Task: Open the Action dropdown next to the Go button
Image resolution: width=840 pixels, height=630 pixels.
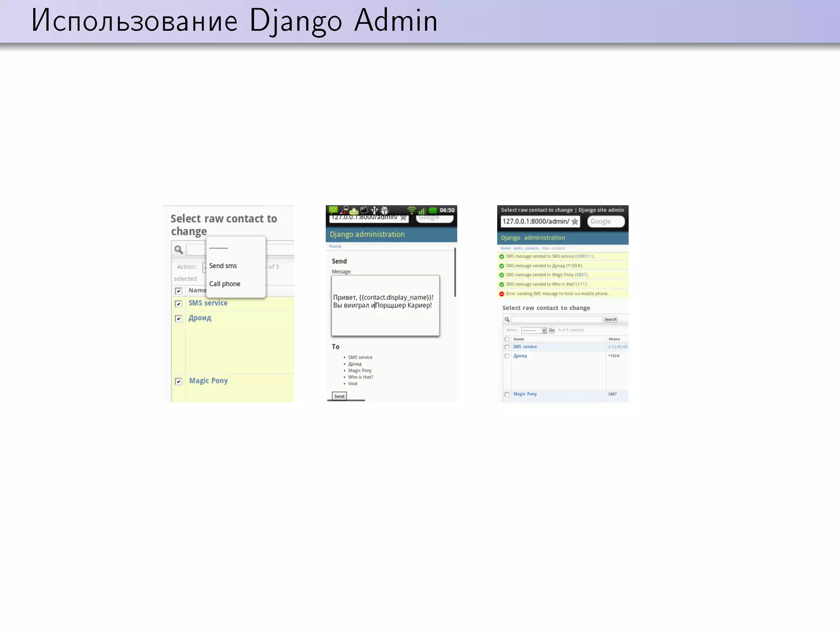Action: [x=534, y=330]
